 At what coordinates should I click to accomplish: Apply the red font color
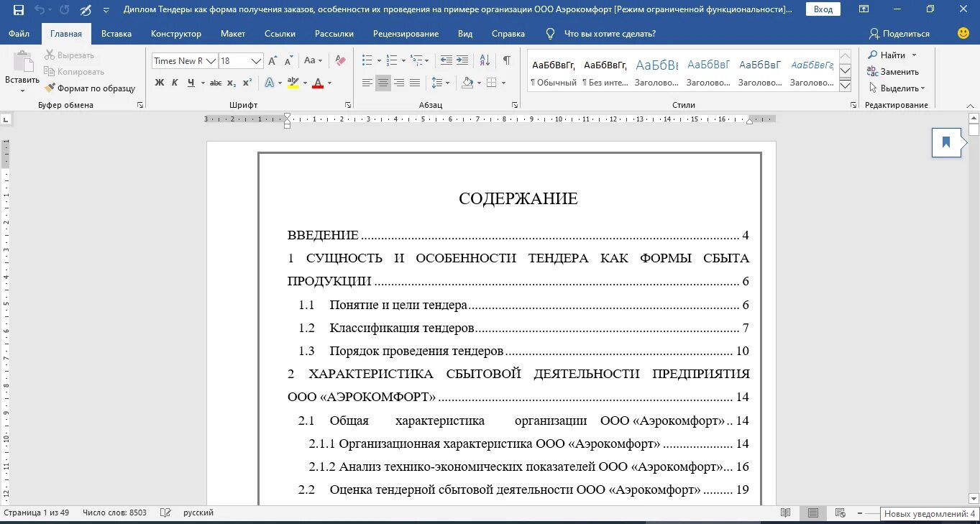click(x=318, y=83)
